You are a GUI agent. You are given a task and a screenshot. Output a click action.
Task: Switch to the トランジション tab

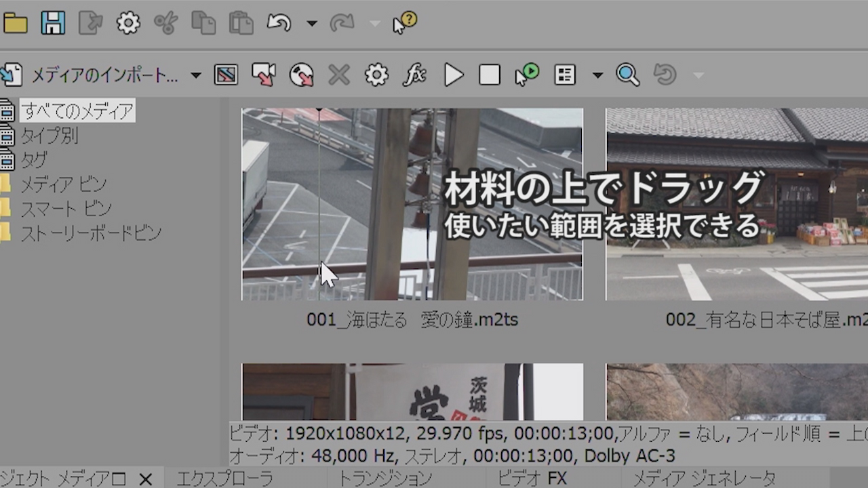point(384,479)
